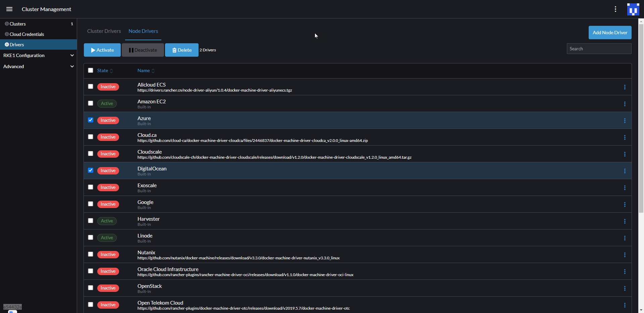Activate the selected node drivers
This screenshot has width=644, height=313.
(x=102, y=50)
